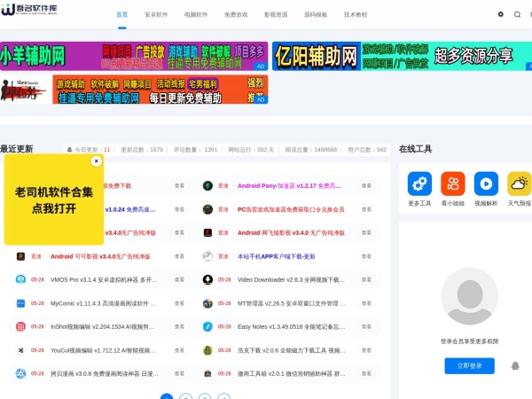The height and width of the screenshot is (399, 532).
Task: Open the orange 每日更新免费辅助 banner ad
Action: point(134,90)
